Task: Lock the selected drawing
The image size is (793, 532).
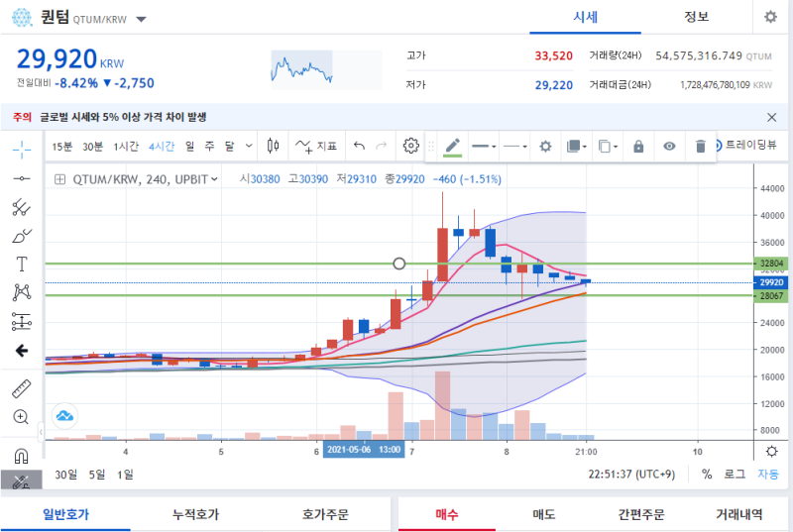Action: [x=638, y=147]
